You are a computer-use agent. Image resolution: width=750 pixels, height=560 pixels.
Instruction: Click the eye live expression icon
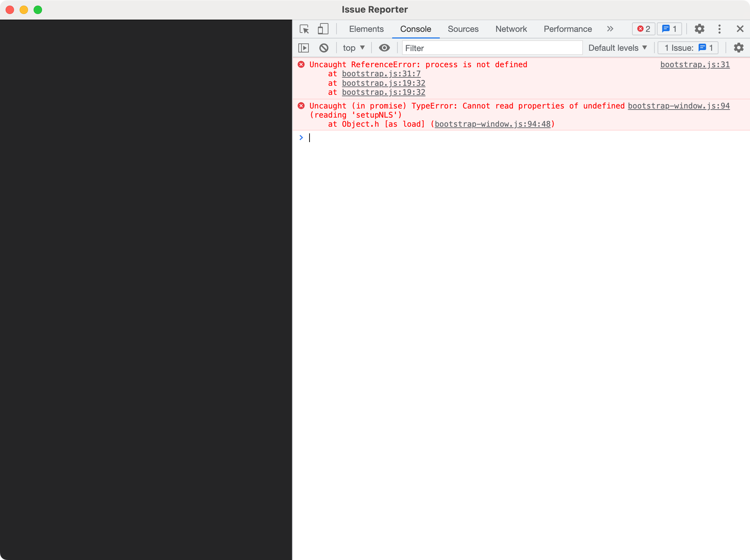click(x=384, y=48)
